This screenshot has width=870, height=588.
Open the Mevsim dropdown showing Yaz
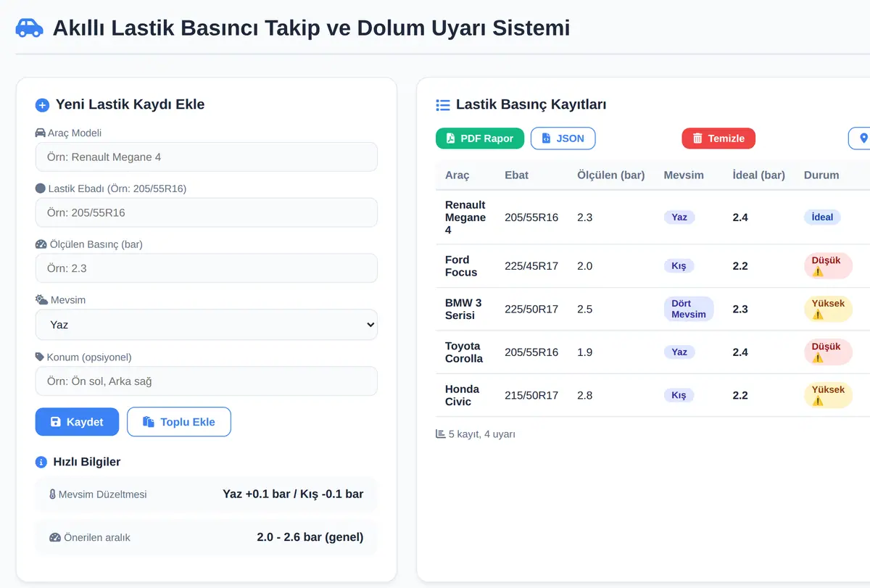click(207, 324)
